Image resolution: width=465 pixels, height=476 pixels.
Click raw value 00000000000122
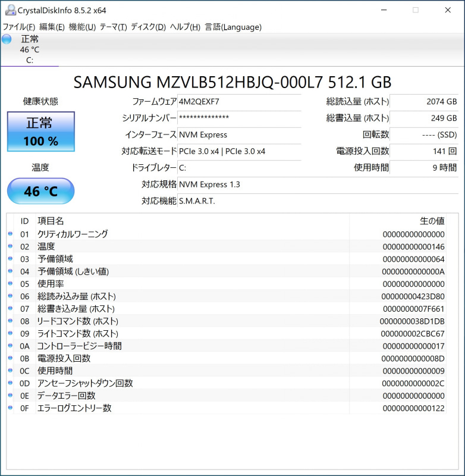(413, 409)
